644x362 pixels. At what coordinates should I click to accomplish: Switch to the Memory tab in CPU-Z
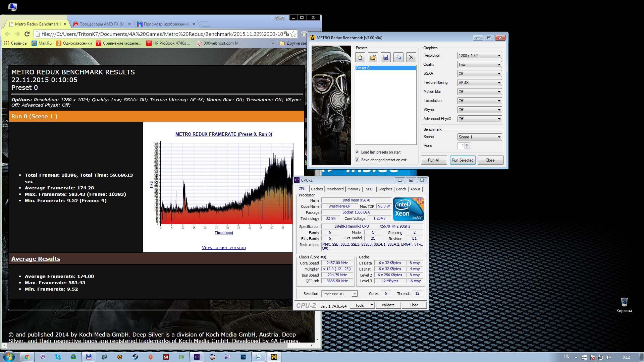tap(354, 189)
